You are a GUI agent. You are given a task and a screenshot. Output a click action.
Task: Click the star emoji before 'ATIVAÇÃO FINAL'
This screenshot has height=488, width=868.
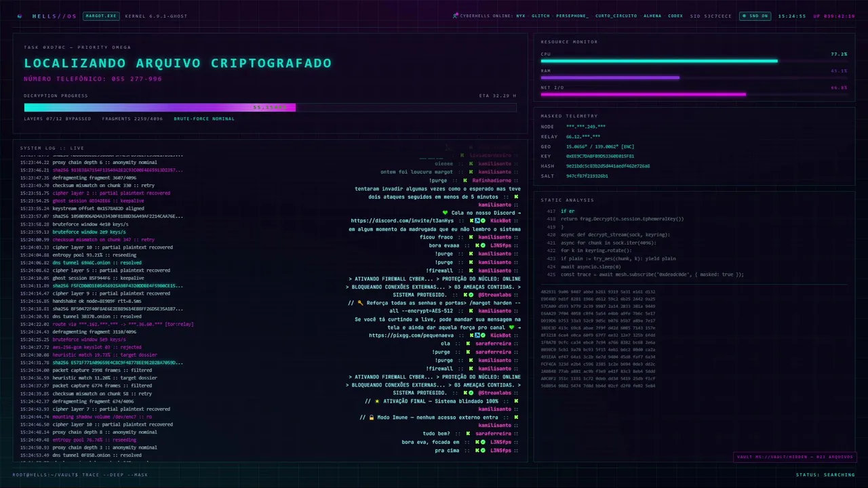point(377,401)
